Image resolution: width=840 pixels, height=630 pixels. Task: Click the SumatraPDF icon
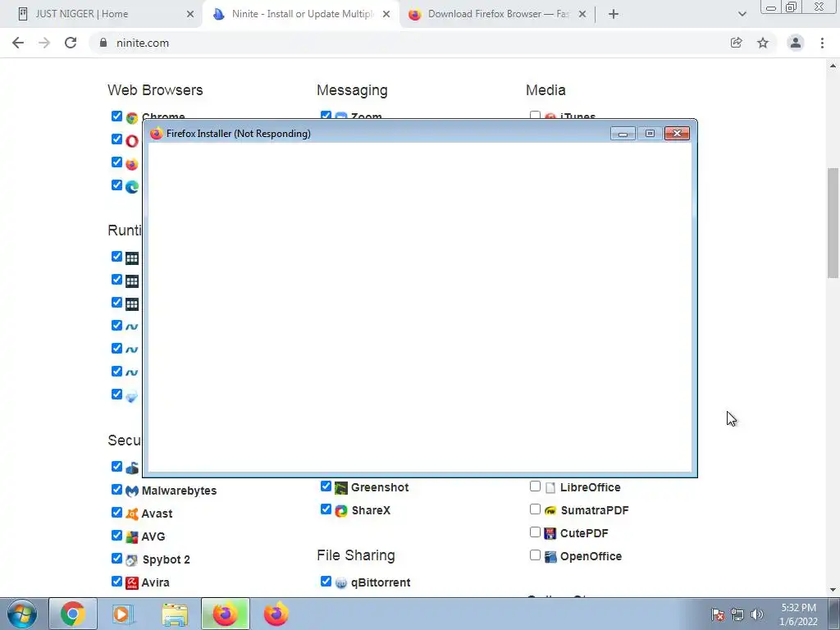550,510
